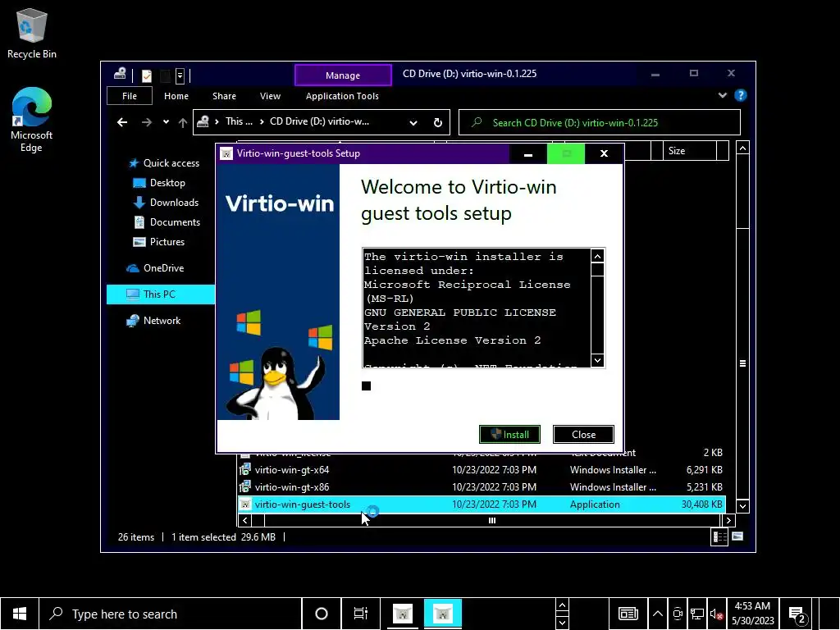Image resolution: width=840 pixels, height=630 pixels.
Task: Click the file list scroll left arrow
Action: [x=244, y=520]
